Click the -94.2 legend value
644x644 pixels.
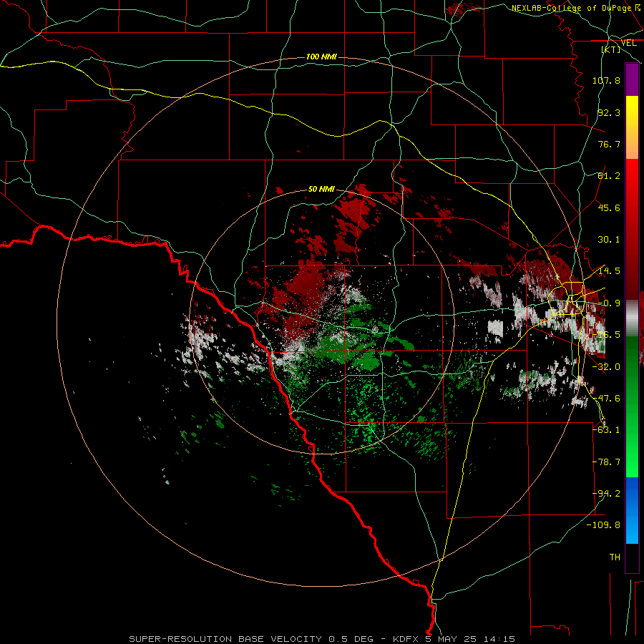[606, 494]
